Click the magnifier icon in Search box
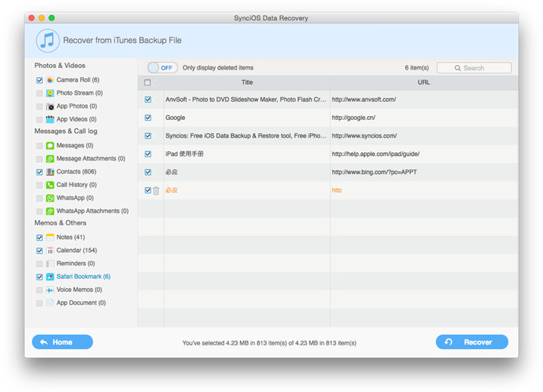The width and height of the screenshot is (543, 392). pos(457,68)
